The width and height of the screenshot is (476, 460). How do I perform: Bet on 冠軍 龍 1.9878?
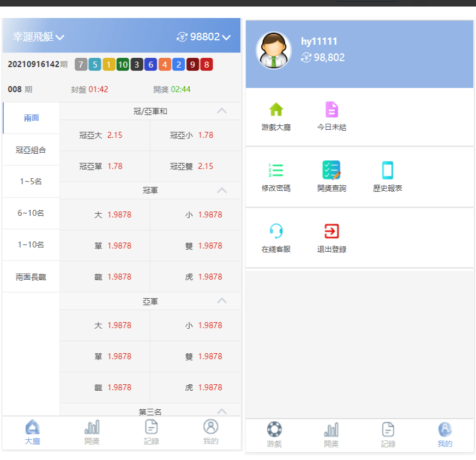tap(105, 277)
